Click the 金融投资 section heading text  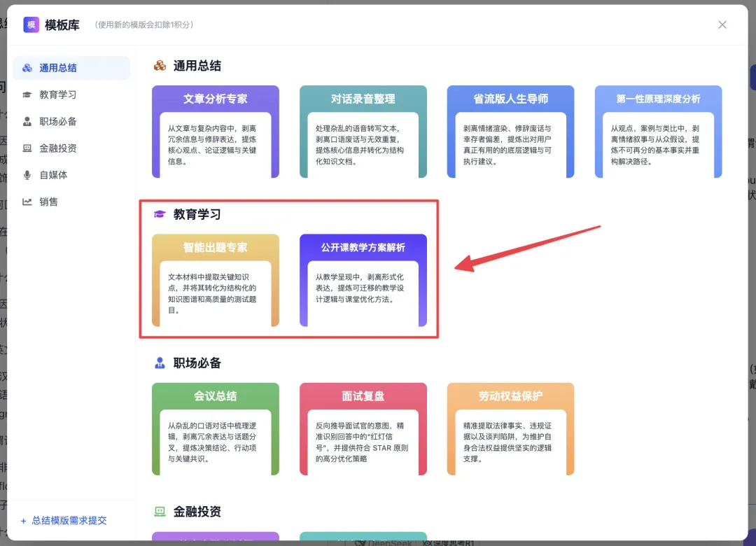tap(197, 511)
